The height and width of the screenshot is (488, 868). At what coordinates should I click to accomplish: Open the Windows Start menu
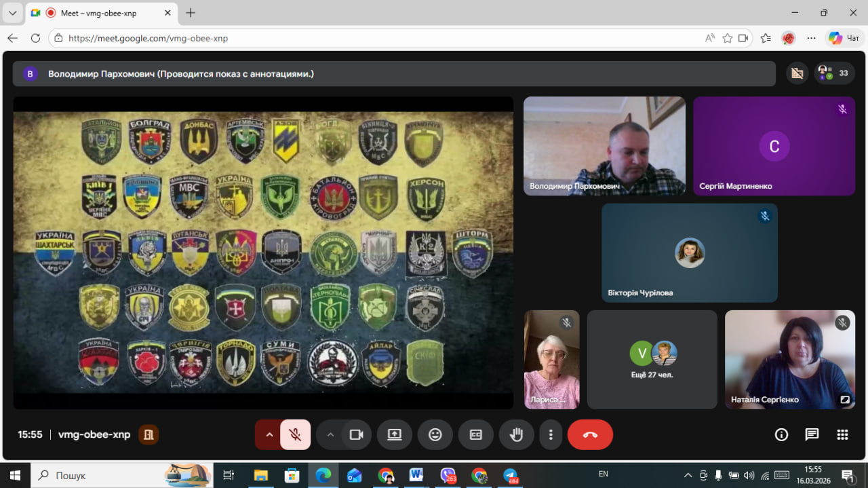[x=15, y=475]
